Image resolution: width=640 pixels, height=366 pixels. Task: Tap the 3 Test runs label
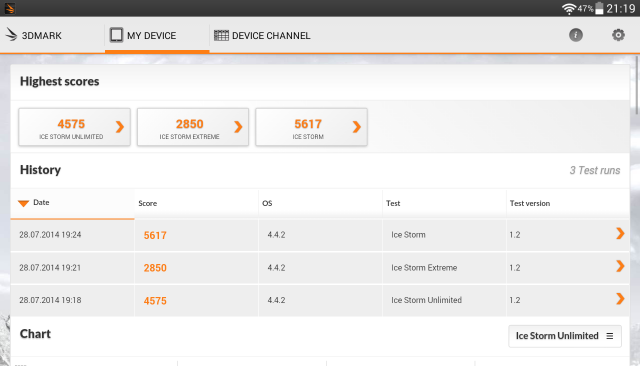click(x=595, y=170)
